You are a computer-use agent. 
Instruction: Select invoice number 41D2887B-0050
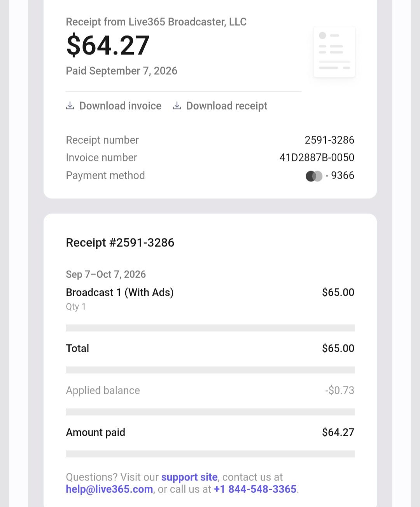pos(317,157)
